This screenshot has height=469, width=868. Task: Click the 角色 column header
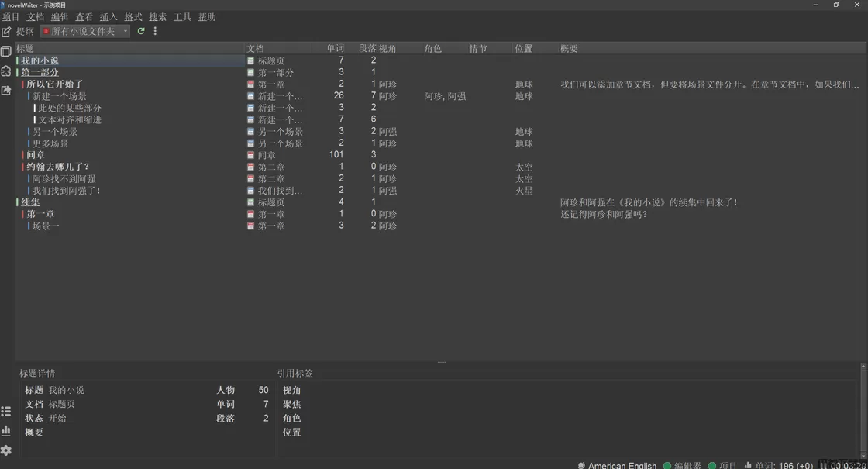[x=433, y=49]
